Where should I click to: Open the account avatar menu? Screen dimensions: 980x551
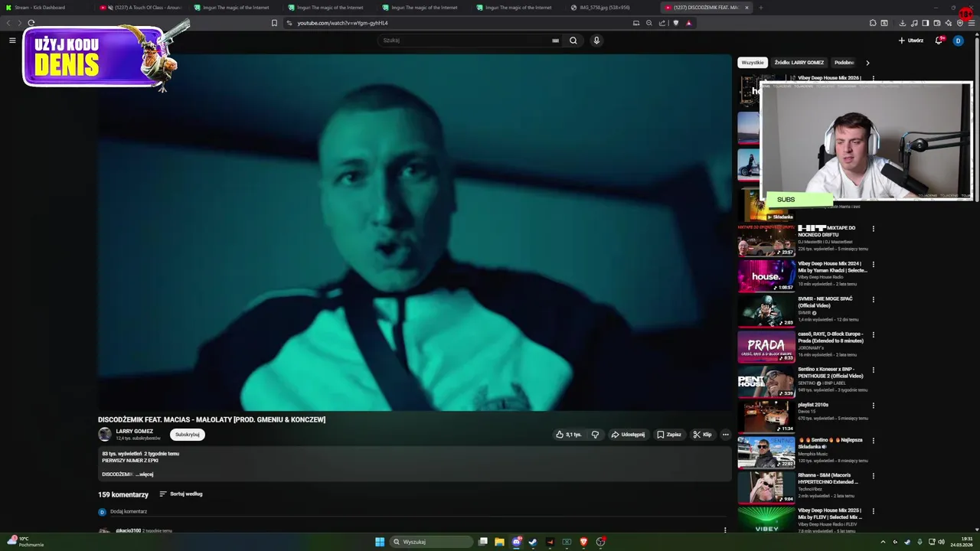[958, 41]
